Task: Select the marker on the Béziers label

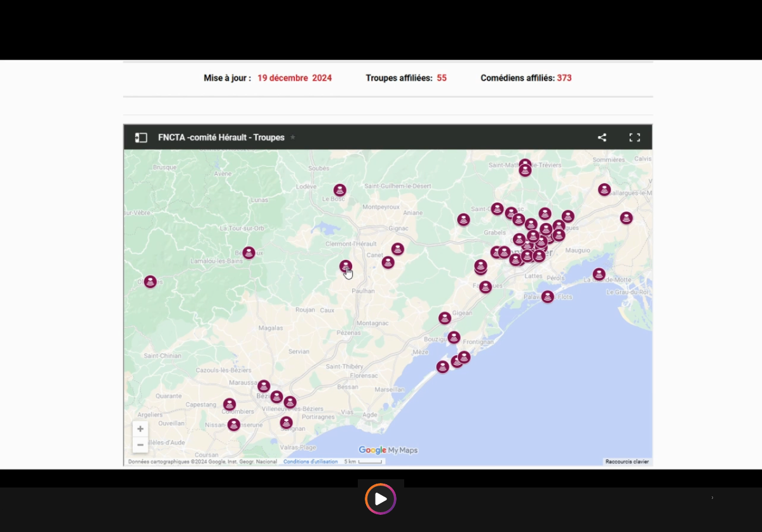Action: tap(276, 397)
